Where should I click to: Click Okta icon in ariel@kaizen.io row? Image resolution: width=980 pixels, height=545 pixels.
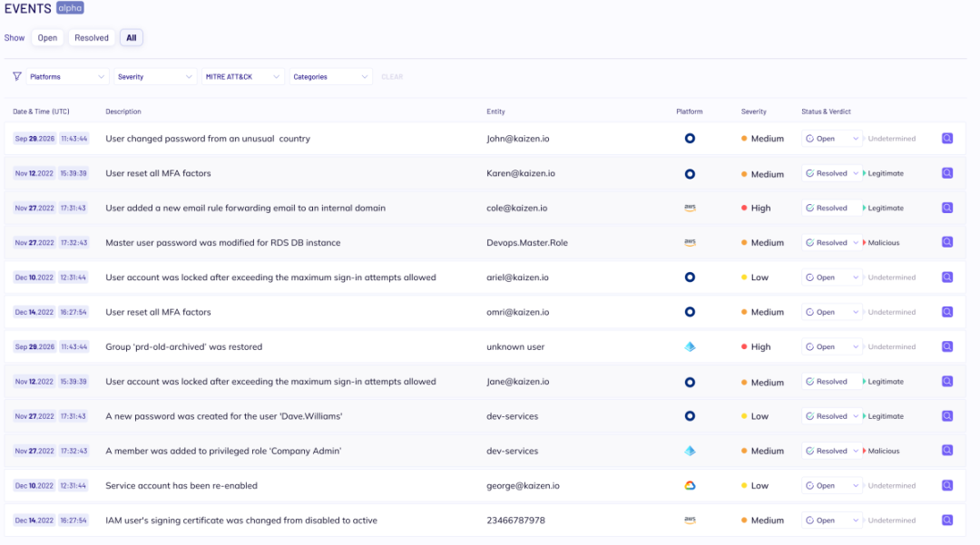coord(690,277)
